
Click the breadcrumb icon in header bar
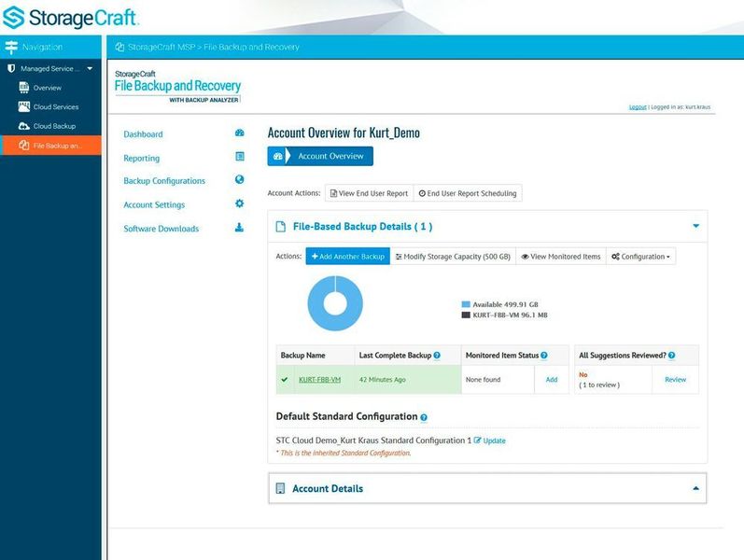point(119,47)
